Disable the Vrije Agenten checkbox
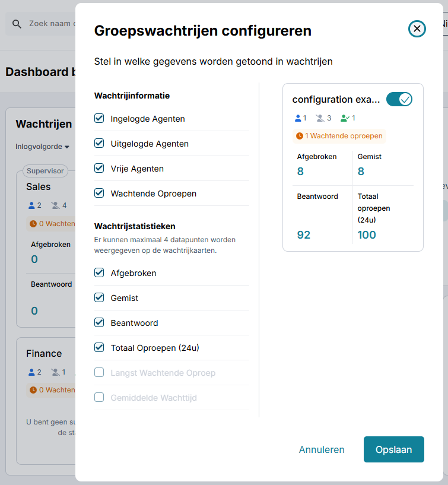The image size is (448, 485). pos(99,169)
